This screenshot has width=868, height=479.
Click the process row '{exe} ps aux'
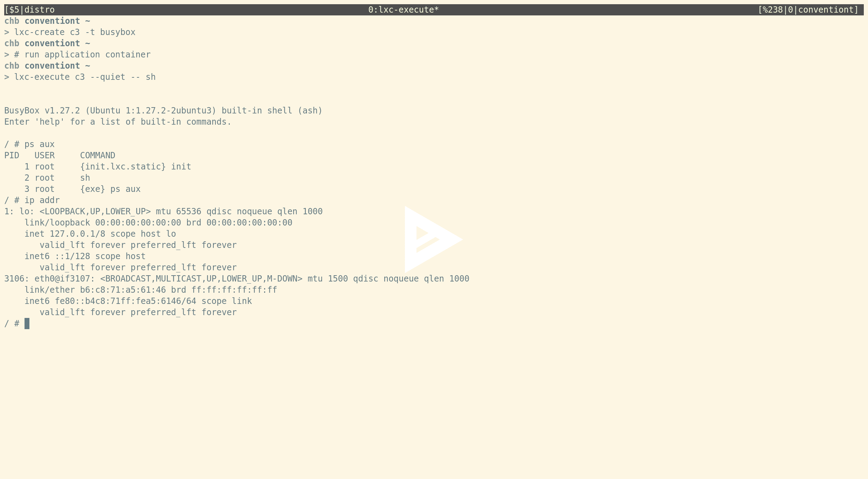[82, 189]
